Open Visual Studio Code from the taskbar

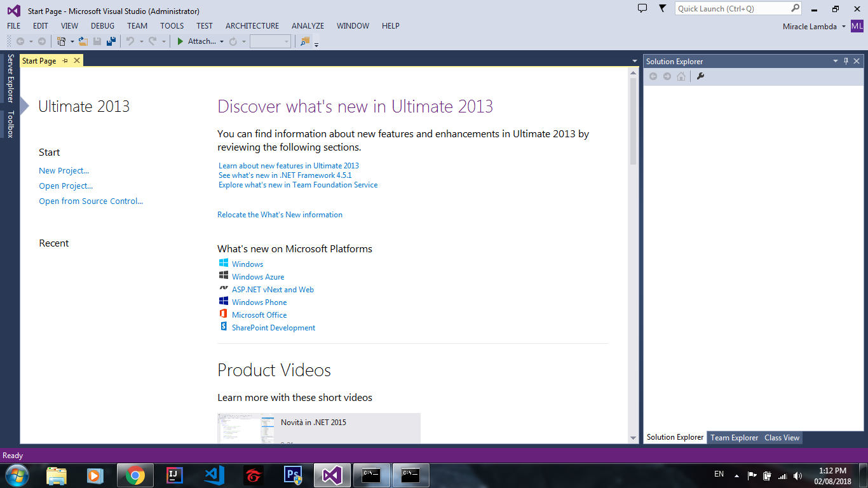click(x=214, y=475)
